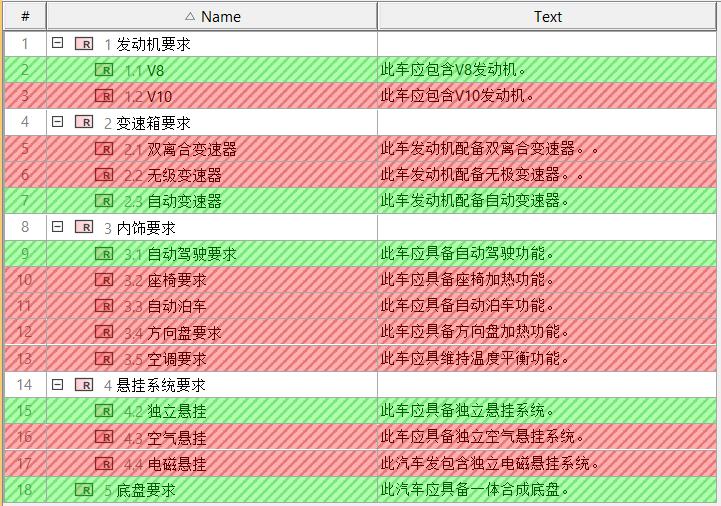
Task: Click the text cell 此车应具维持温度平衡功能
Action: coord(482,359)
